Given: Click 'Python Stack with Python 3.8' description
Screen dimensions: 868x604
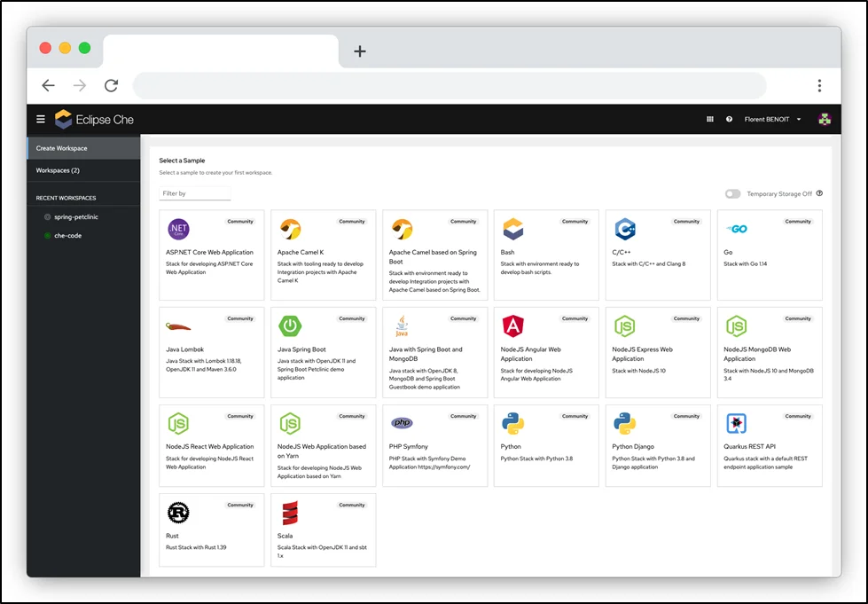Looking at the screenshot, I should (x=537, y=459).
